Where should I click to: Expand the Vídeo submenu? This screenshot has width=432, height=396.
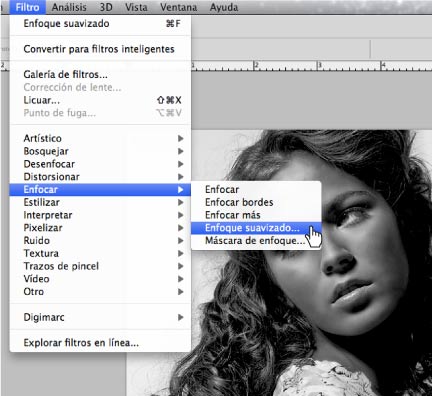click(x=100, y=279)
